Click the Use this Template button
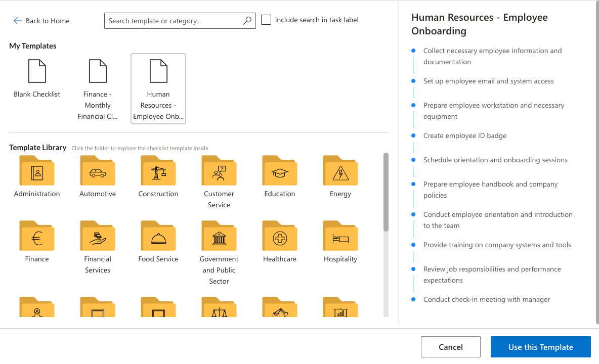The height and width of the screenshot is (364, 599). (x=540, y=347)
